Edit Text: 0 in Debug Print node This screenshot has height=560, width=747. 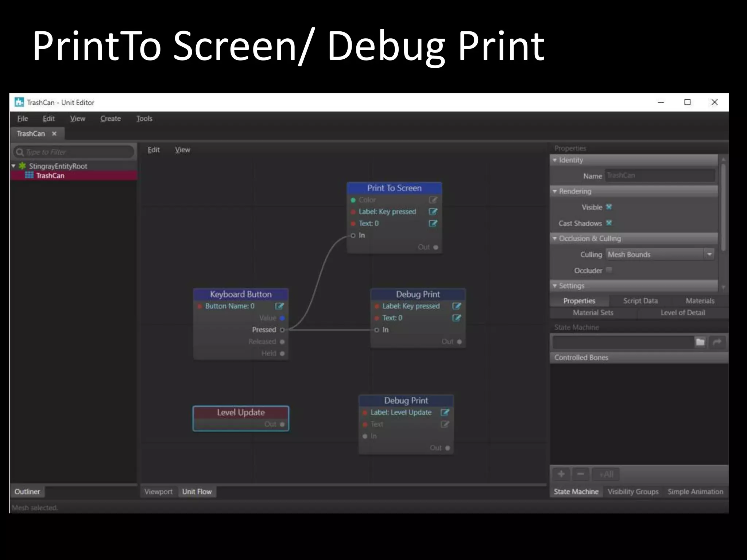[x=457, y=318]
